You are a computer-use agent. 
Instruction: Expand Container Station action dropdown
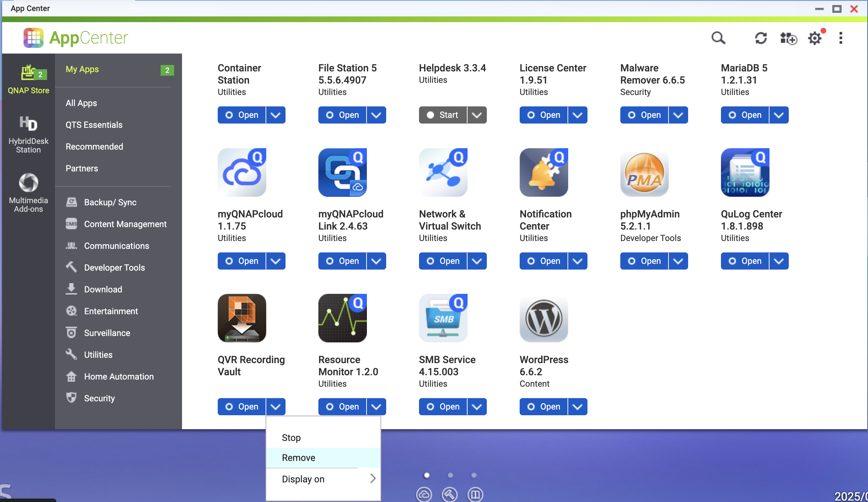pyautogui.click(x=276, y=115)
